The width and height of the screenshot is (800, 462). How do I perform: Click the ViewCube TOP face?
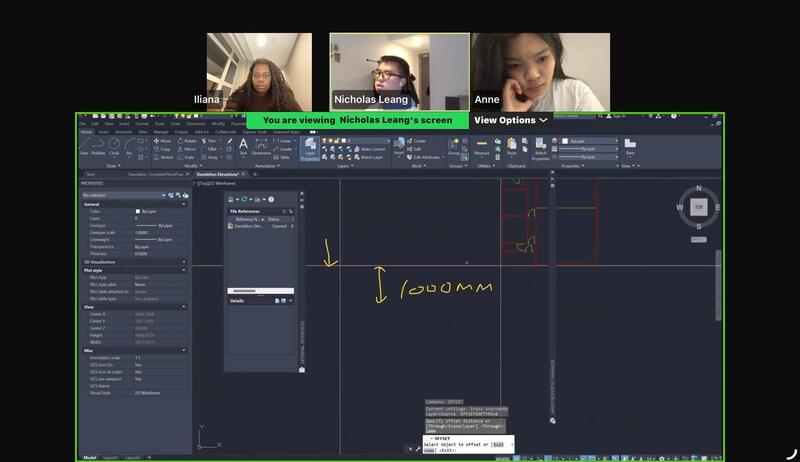click(x=699, y=208)
